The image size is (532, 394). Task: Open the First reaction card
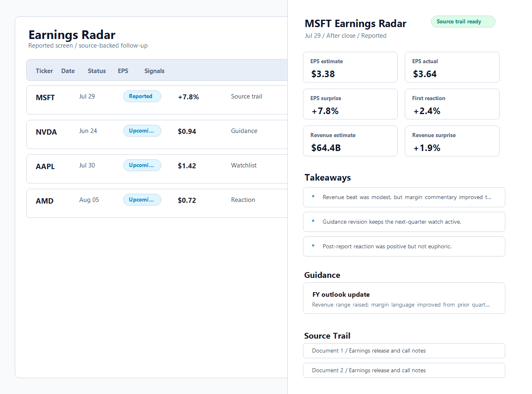click(x=452, y=104)
